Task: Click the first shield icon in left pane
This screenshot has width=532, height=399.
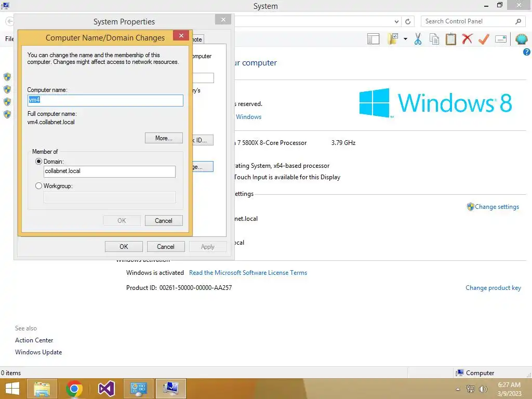Action: click(x=7, y=77)
